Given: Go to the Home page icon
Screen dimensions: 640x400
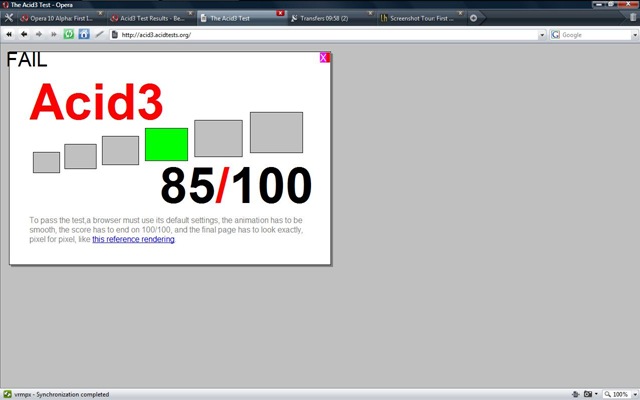Looking at the screenshot, I should 84,34.
